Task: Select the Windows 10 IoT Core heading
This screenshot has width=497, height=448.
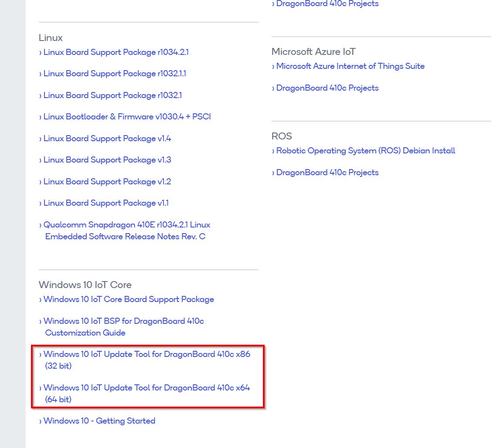Action: (x=85, y=285)
